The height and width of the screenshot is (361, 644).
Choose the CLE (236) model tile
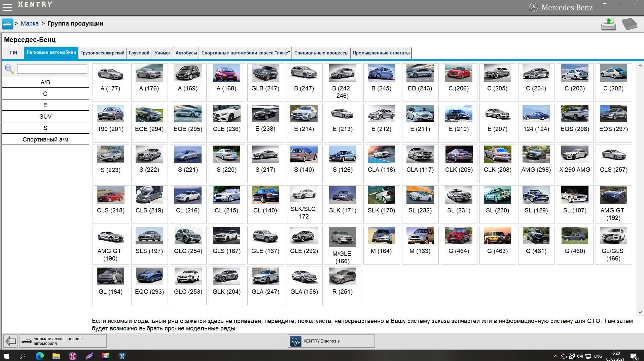point(226,123)
